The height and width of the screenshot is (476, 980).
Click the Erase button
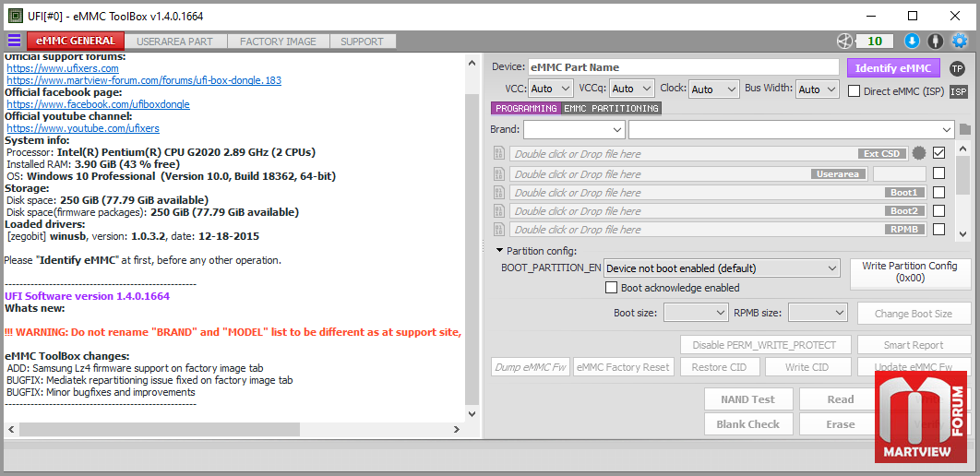point(841,424)
